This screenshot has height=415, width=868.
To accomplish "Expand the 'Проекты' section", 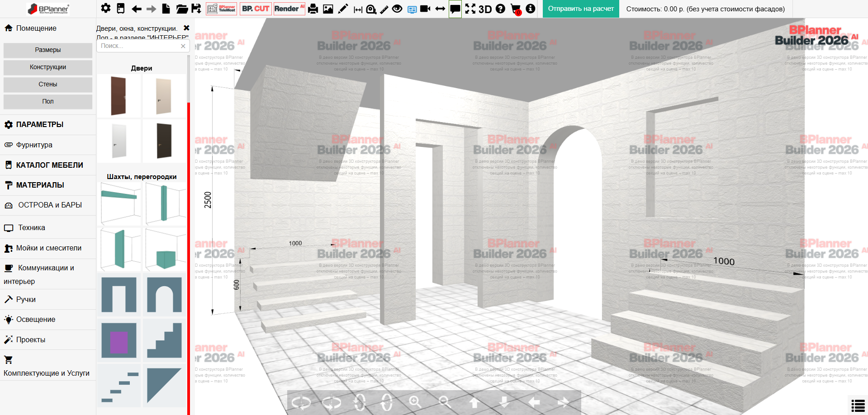I will 48,340.
